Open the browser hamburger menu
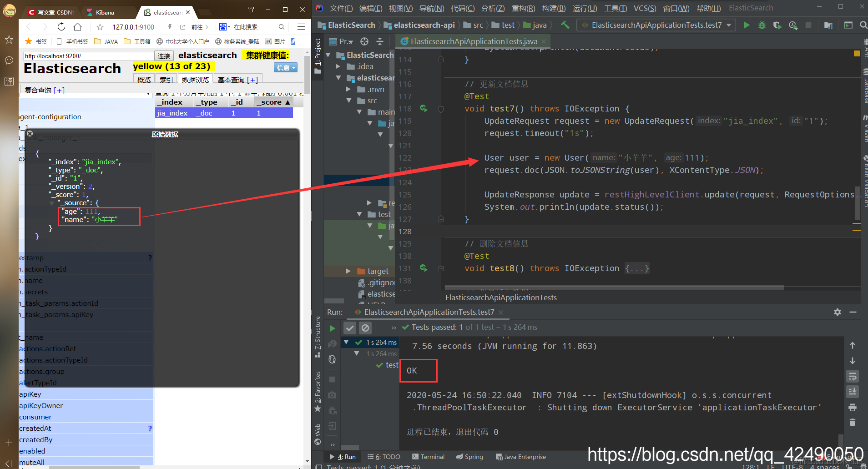Viewport: 868px width, 469px height. 301,27
